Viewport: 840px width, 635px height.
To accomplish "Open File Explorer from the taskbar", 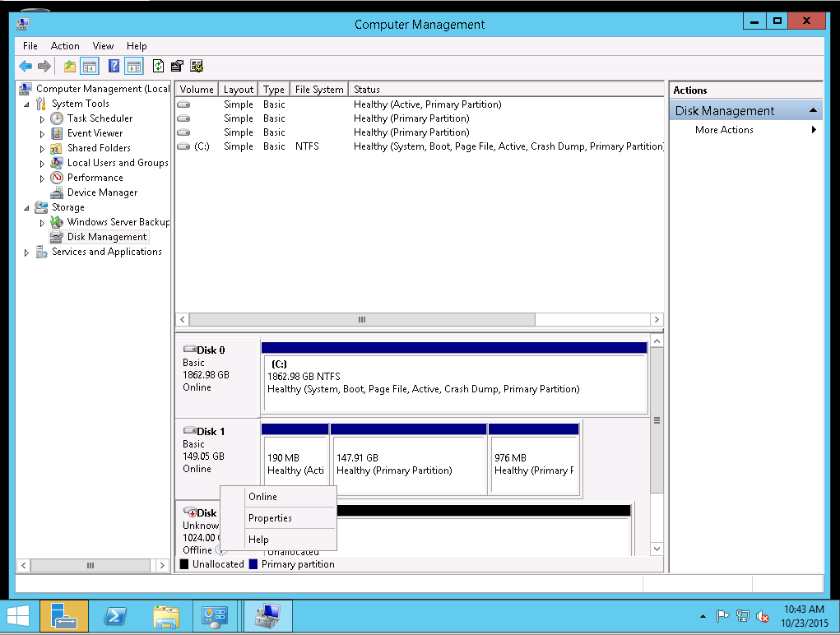I will pos(165,616).
